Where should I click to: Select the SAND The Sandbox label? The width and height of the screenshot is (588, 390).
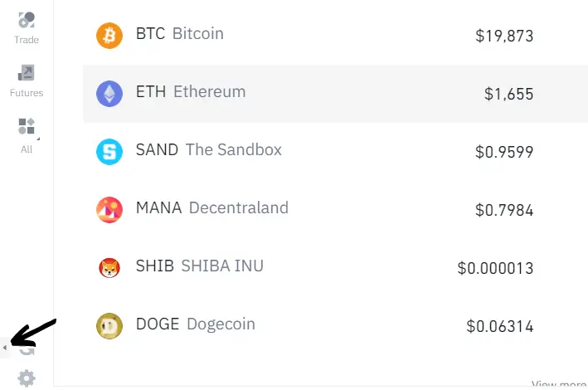pos(208,149)
